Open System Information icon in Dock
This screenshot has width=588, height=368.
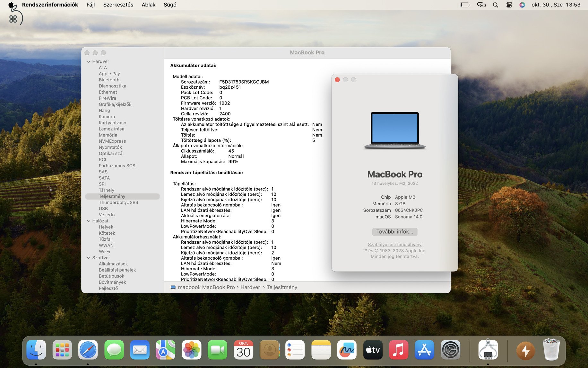tap(488, 350)
